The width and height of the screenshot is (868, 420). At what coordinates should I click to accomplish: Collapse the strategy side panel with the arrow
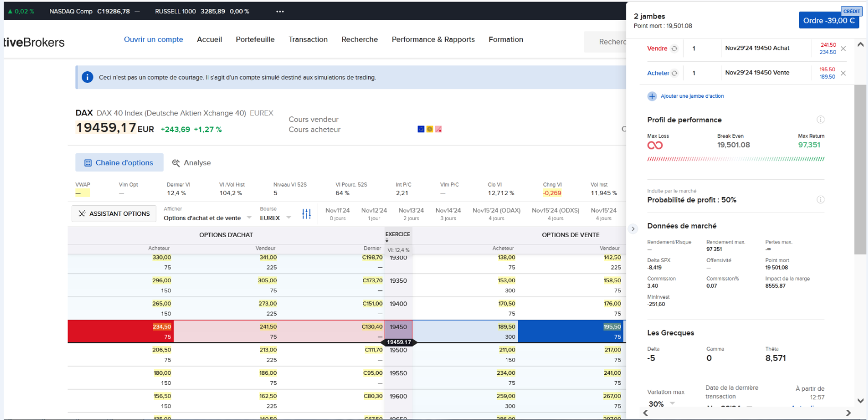633,229
